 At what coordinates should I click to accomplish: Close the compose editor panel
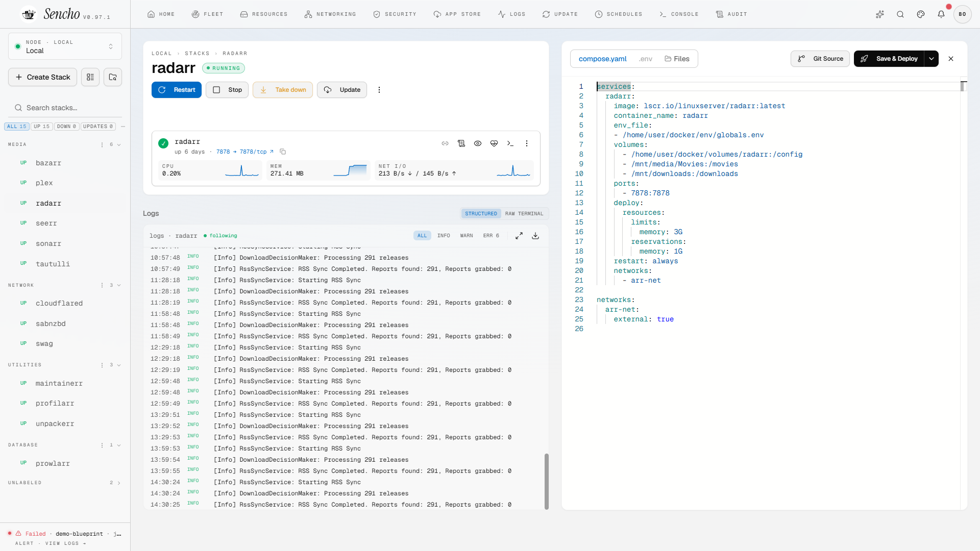pyautogui.click(x=951, y=59)
